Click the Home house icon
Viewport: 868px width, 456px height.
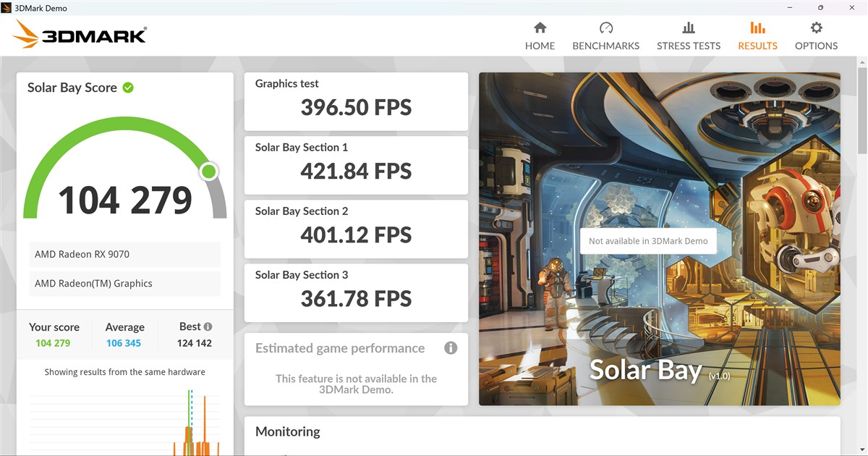(x=540, y=28)
